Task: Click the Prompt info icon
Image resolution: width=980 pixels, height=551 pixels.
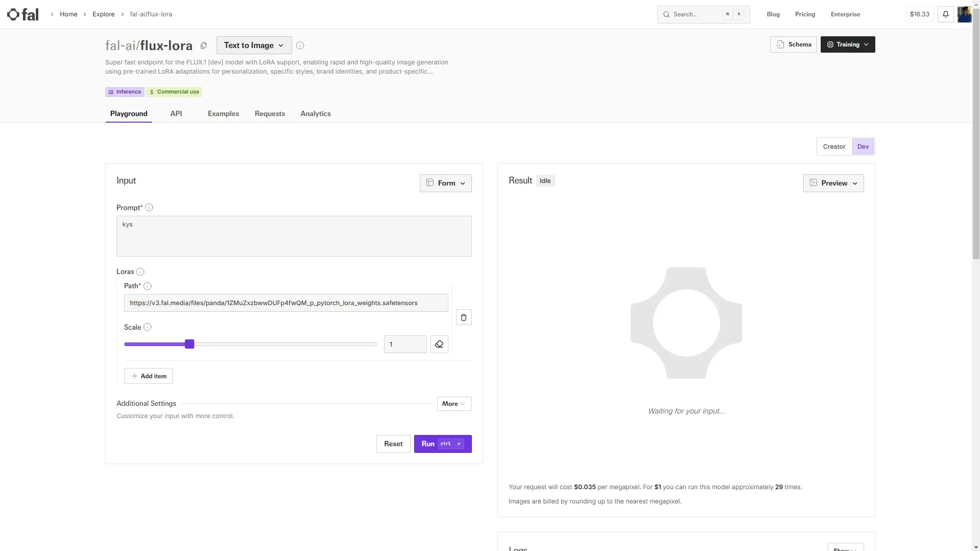Action: (149, 208)
